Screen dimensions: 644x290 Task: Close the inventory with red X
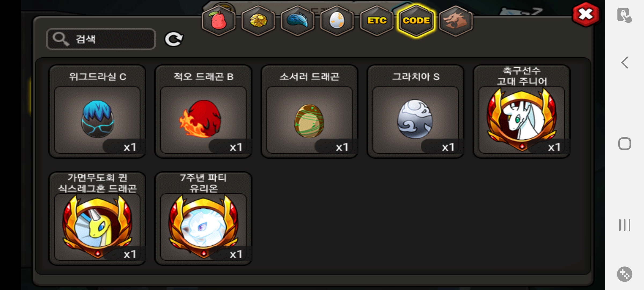(x=586, y=14)
